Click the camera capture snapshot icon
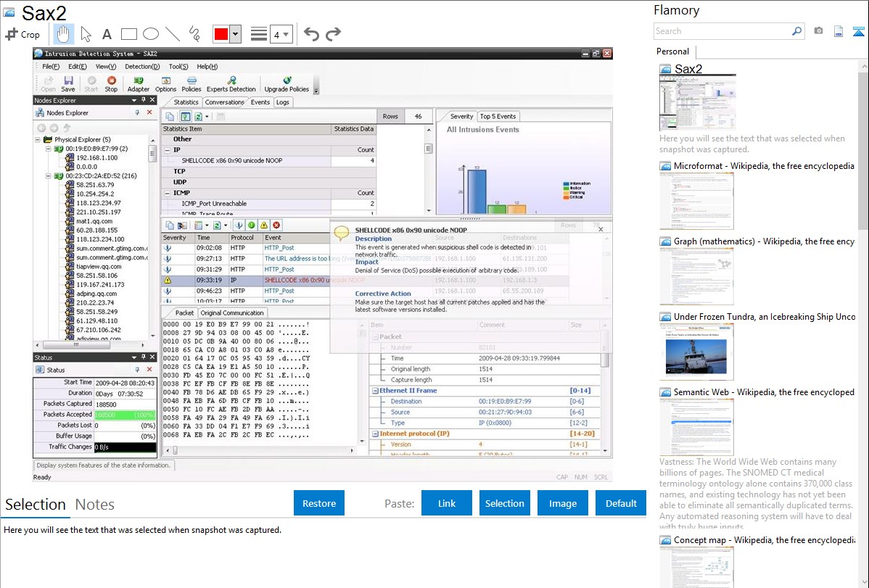The height and width of the screenshot is (588, 869). click(818, 31)
